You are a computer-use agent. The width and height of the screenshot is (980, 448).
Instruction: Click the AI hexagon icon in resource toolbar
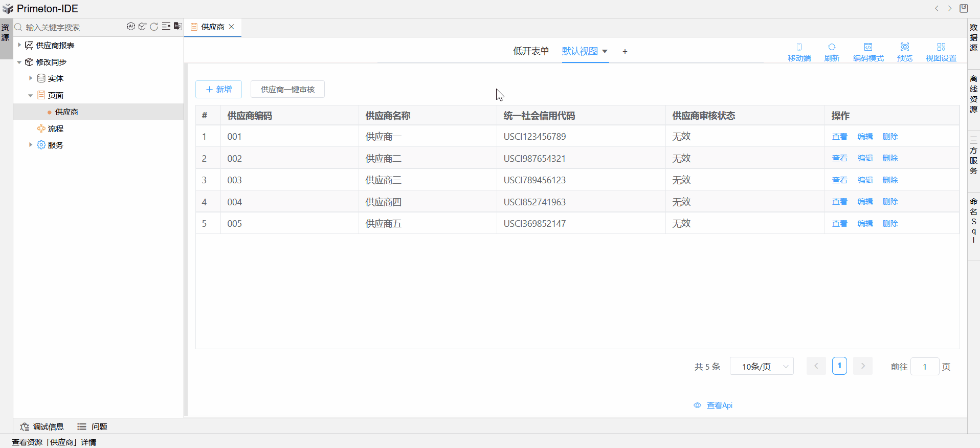(131, 27)
